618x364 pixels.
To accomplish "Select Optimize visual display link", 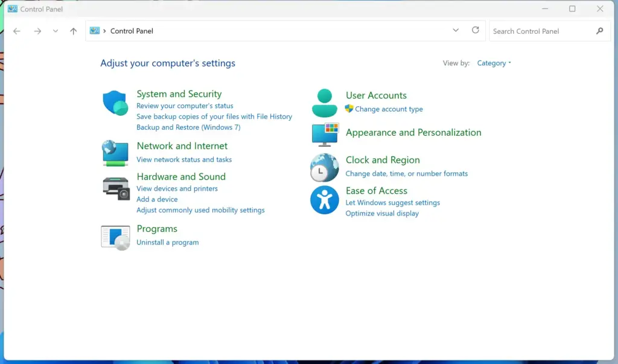I will [x=382, y=213].
